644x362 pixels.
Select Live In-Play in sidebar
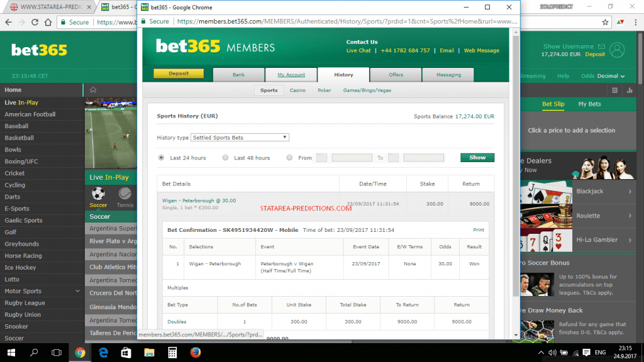(21, 102)
